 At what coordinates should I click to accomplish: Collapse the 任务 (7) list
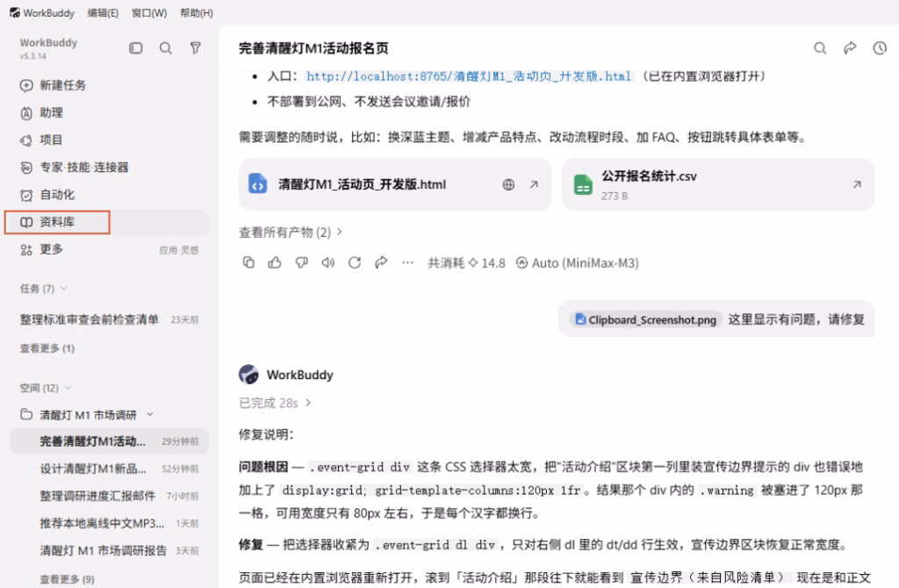(x=63, y=288)
